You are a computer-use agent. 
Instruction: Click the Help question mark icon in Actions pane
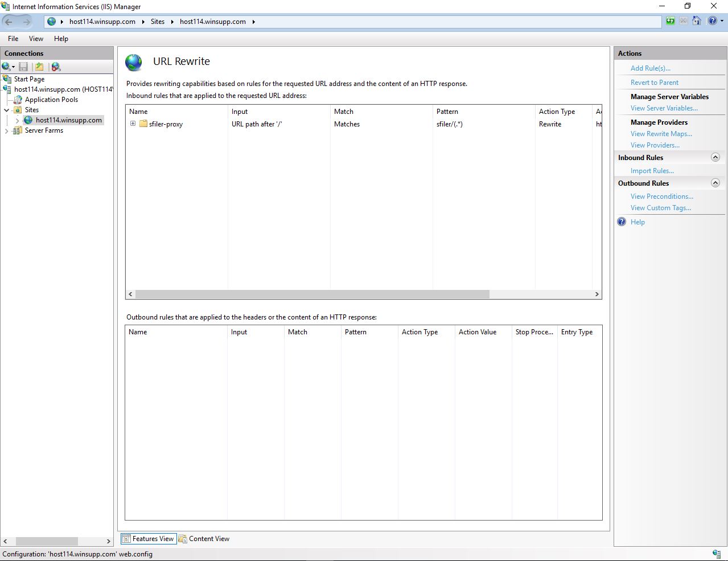click(x=622, y=222)
